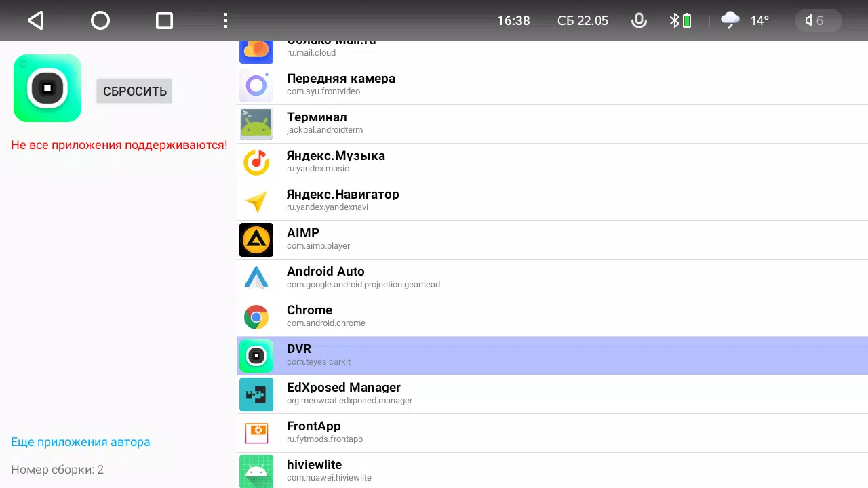Open the Bluetooth status icon
Viewport: 868px width, 488px height.
click(x=675, y=20)
